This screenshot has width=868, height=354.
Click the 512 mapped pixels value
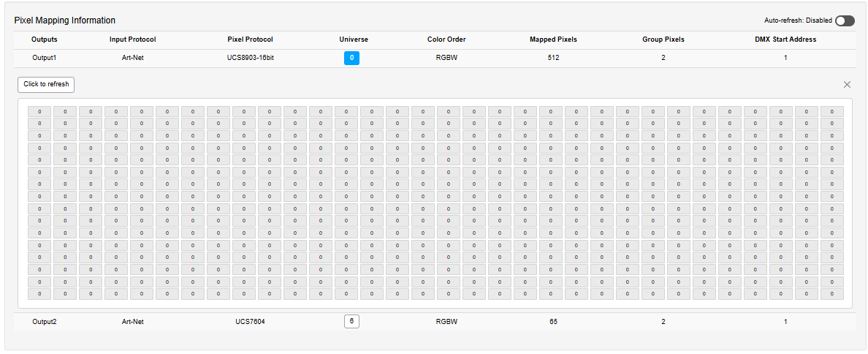[x=554, y=58]
